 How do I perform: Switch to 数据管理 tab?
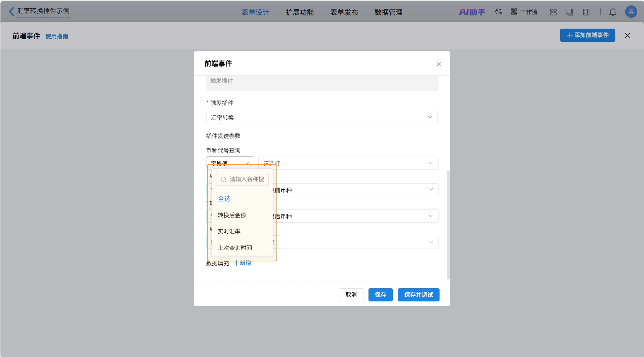tap(388, 12)
